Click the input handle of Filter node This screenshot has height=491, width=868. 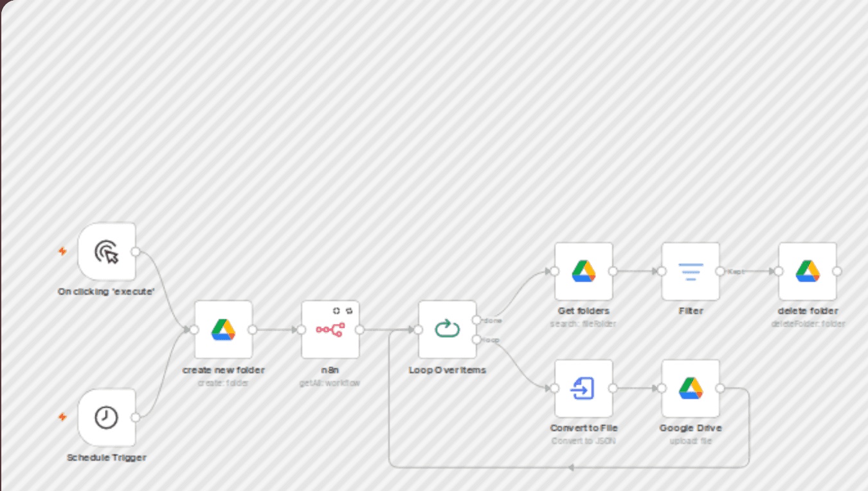[662, 271]
